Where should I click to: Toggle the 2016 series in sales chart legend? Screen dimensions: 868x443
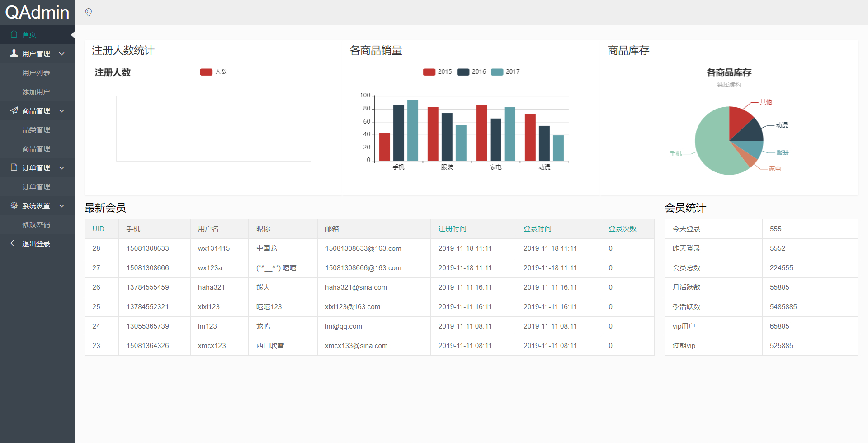471,71
